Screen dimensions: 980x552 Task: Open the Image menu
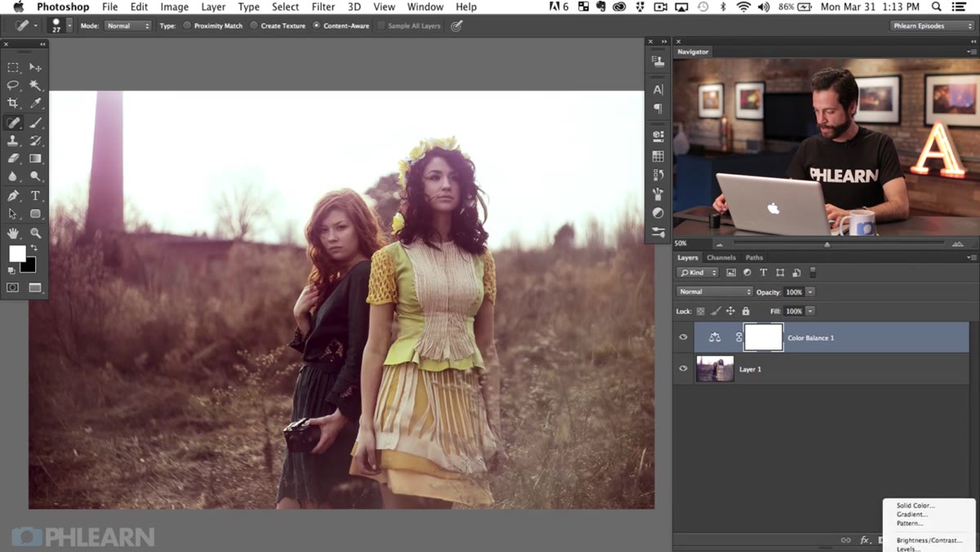pos(174,7)
